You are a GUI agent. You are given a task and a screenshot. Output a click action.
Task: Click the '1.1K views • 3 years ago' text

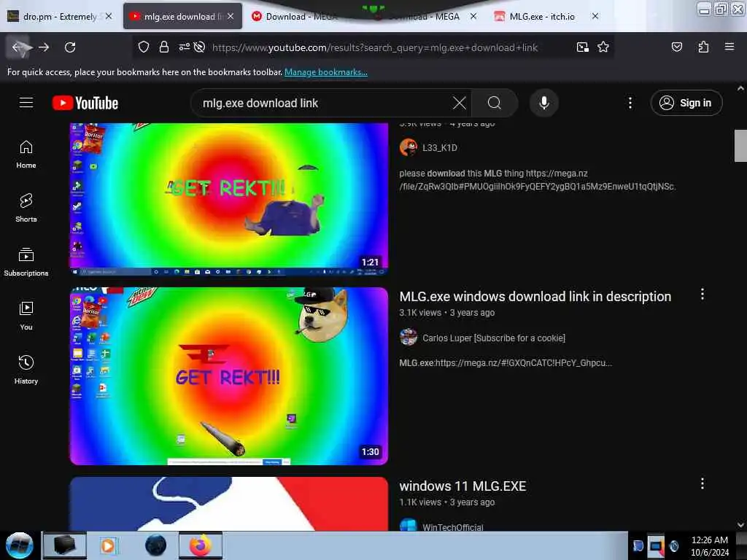447,502
